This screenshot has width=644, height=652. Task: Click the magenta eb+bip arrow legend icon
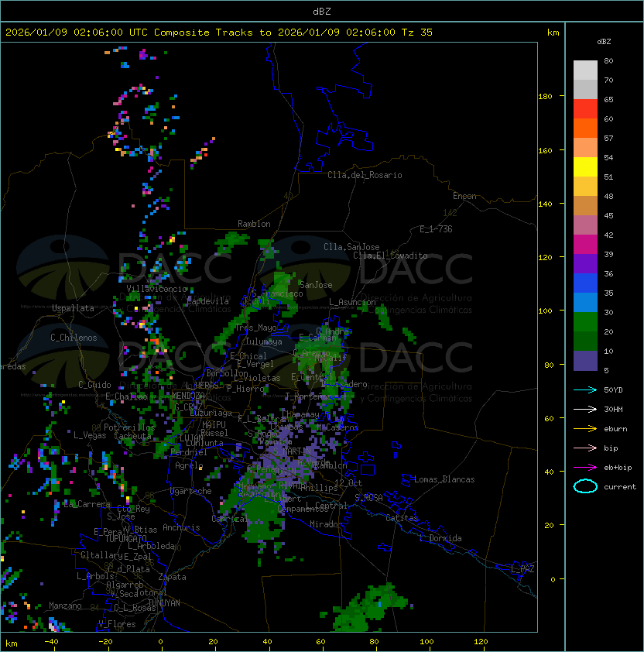[x=585, y=468]
